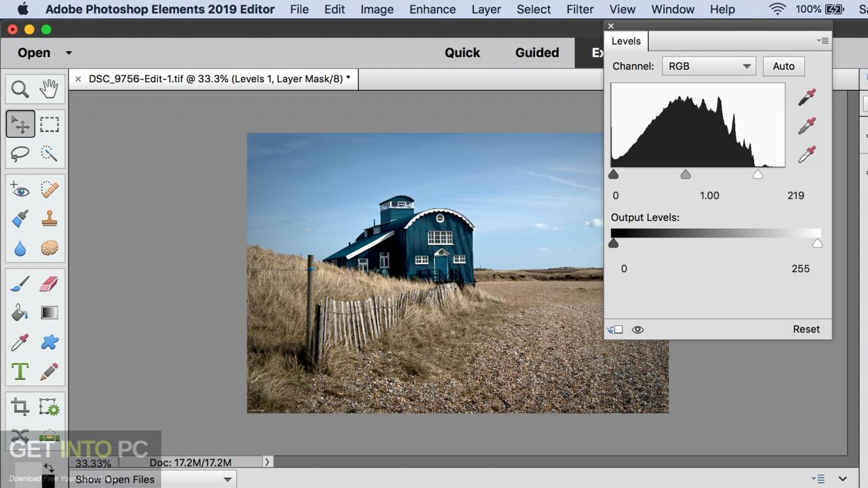
Task: Open the Filter menu
Action: pyautogui.click(x=580, y=9)
